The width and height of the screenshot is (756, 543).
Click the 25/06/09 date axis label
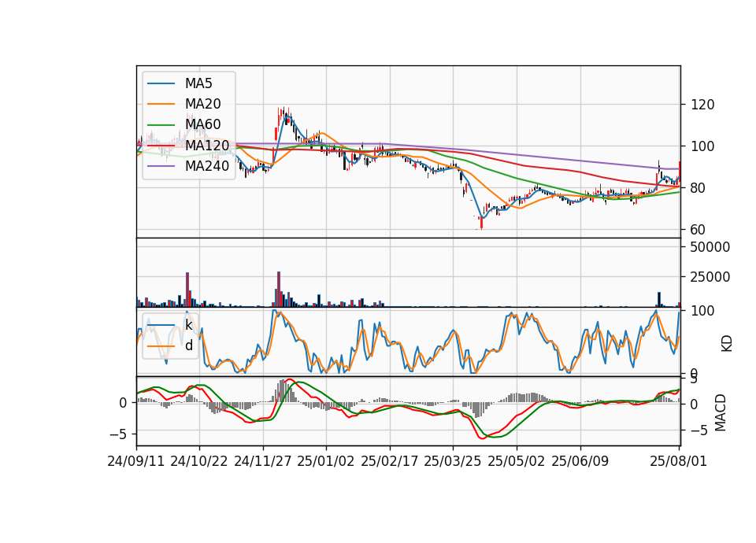point(580,461)
